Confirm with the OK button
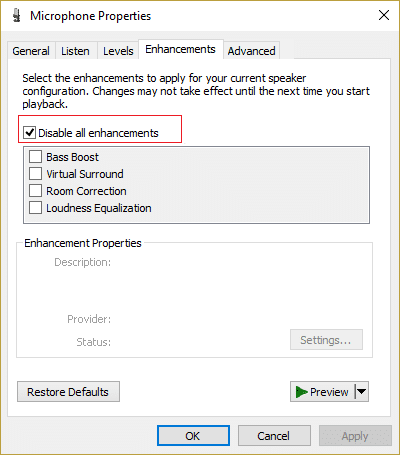 click(193, 436)
